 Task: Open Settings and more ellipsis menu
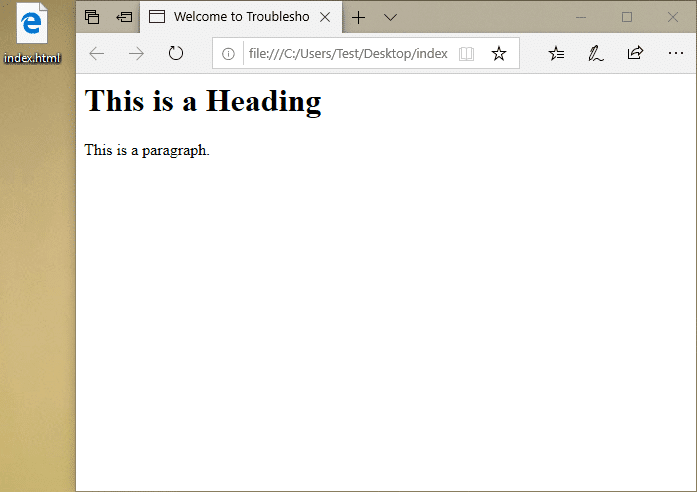click(676, 53)
